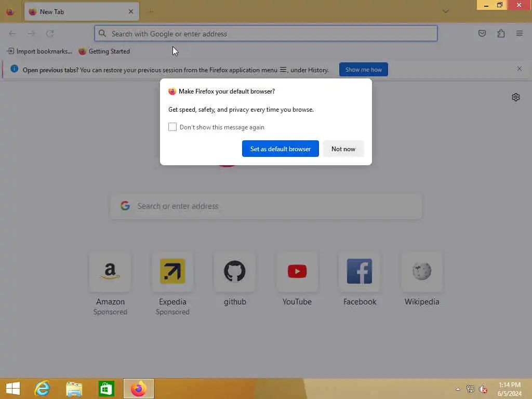
Task: Click the Google logo in search box
Action: point(125,206)
